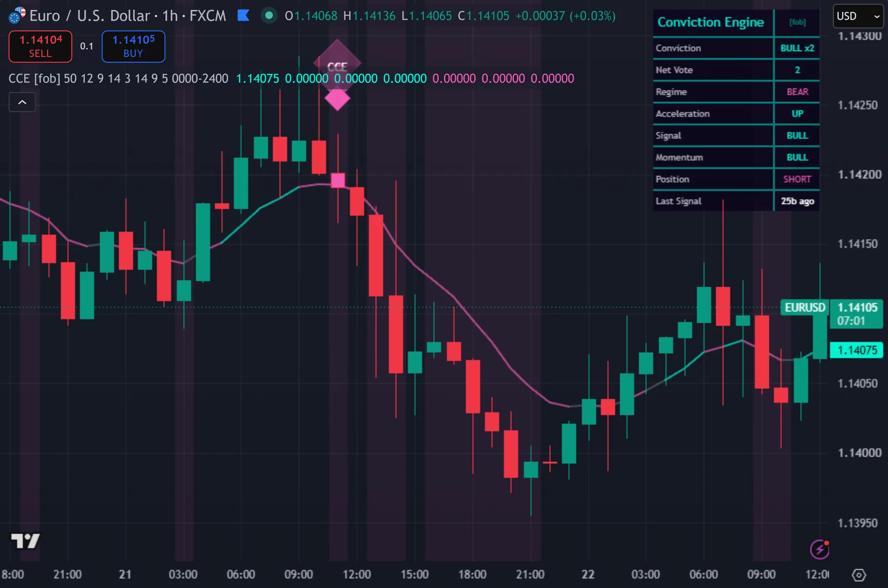Click the 25b ago value
Viewport: 888px width, 588px height.
pos(797,201)
